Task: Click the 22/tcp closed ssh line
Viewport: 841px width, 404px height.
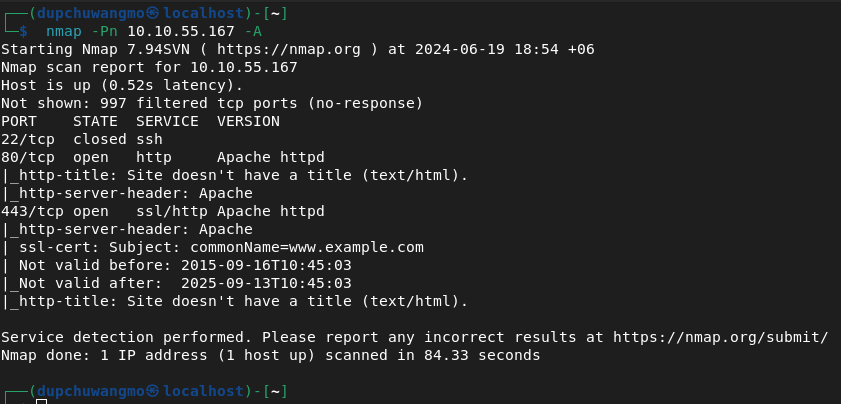Action: pyautogui.click(x=82, y=139)
